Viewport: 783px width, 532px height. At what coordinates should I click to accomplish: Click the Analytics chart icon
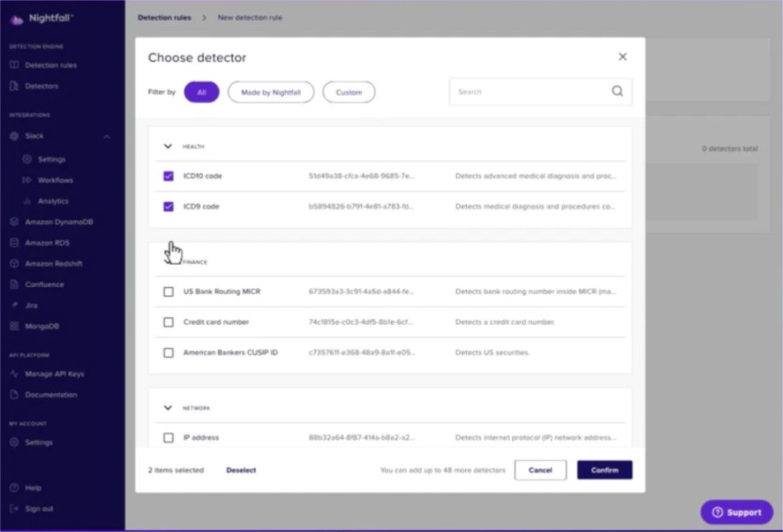(27, 201)
